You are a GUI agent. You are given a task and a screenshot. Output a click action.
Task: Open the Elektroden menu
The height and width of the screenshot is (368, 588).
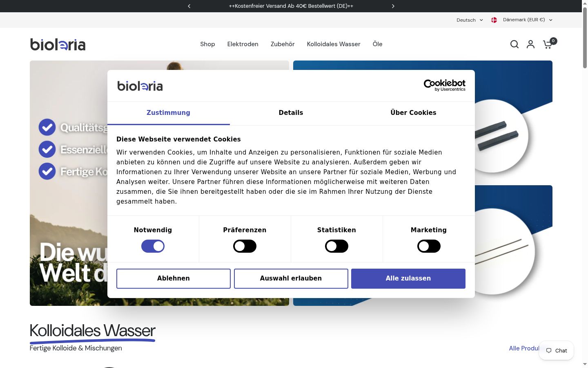243,44
